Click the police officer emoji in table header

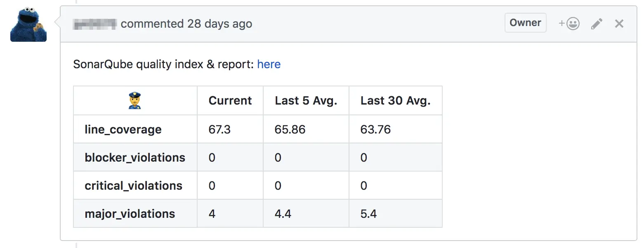click(x=135, y=101)
